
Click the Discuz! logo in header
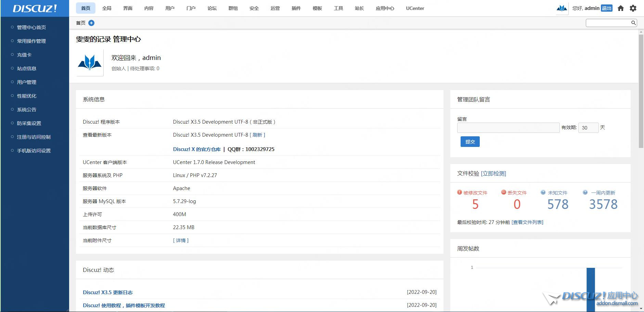click(x=35, y=8)
